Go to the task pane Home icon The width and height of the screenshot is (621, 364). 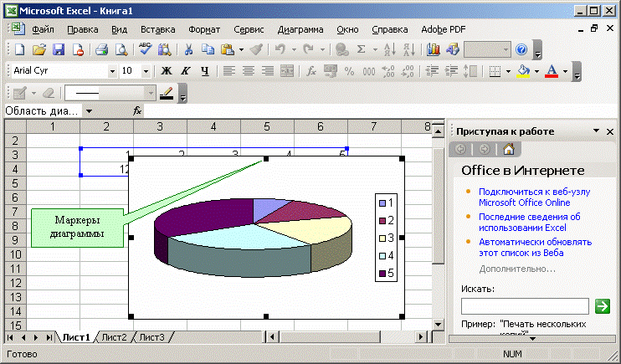[x=507, y=150]
